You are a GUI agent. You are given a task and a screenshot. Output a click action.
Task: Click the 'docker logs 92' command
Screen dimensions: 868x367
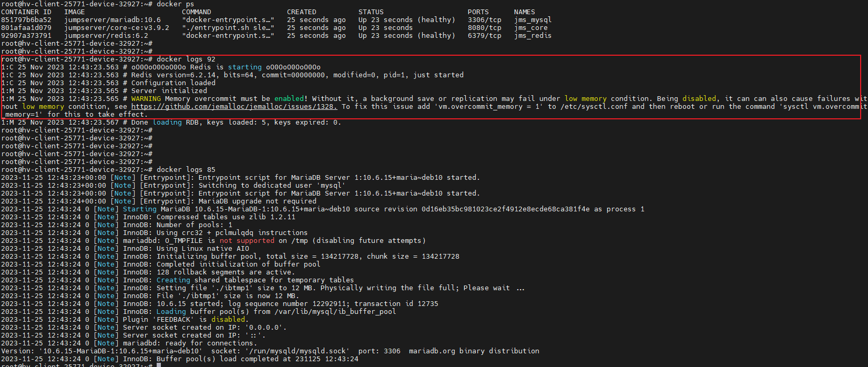click(186, 59)
